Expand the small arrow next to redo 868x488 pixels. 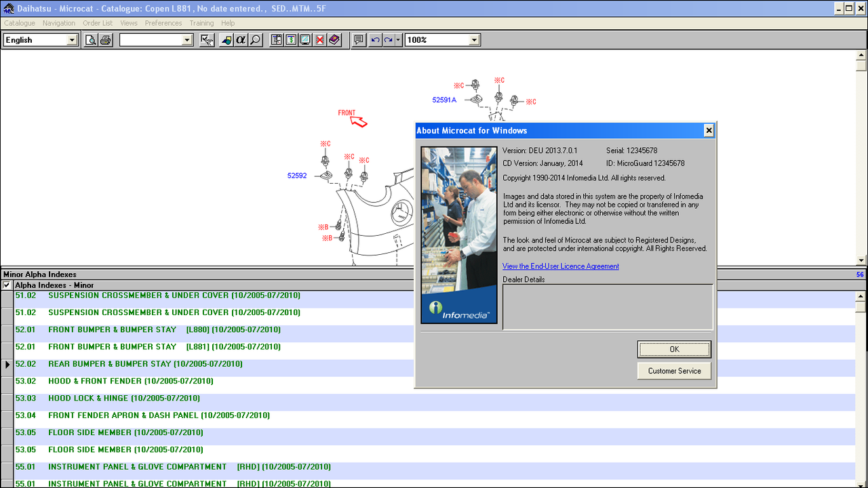pos(399,40)
